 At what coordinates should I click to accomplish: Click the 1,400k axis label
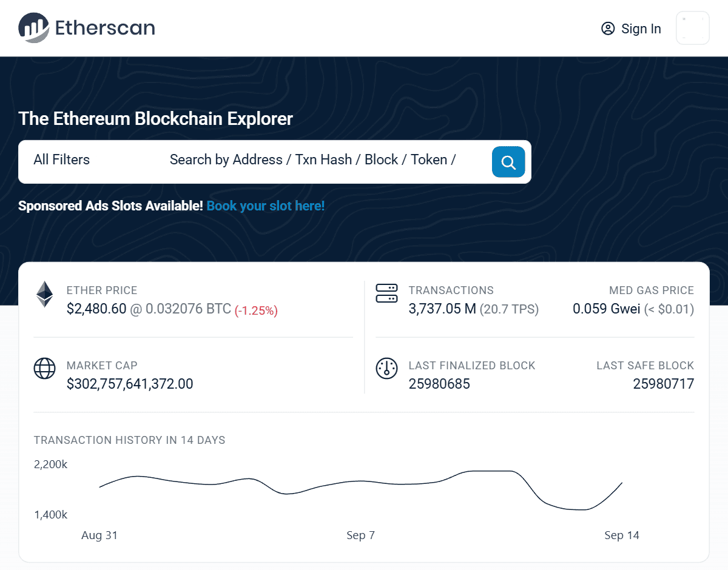51,515
